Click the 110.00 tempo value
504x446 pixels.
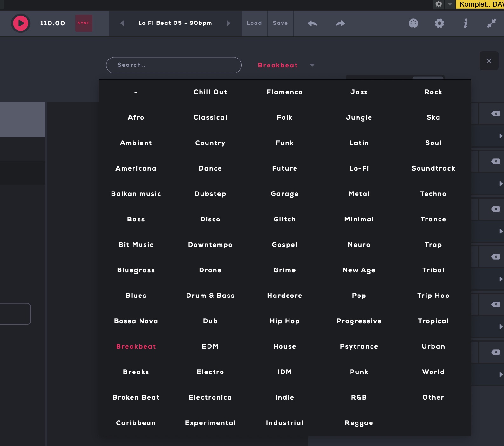pos(52,23)
